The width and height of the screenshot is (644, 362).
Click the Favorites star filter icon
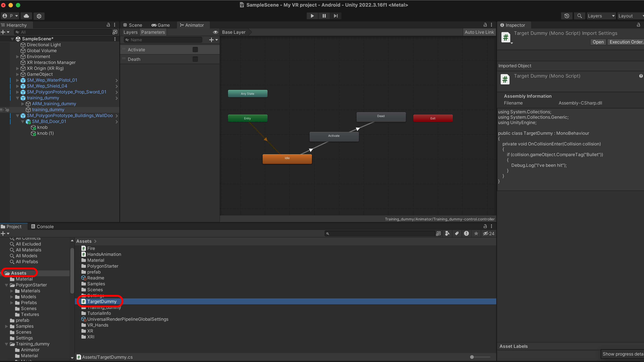point(476,233)
